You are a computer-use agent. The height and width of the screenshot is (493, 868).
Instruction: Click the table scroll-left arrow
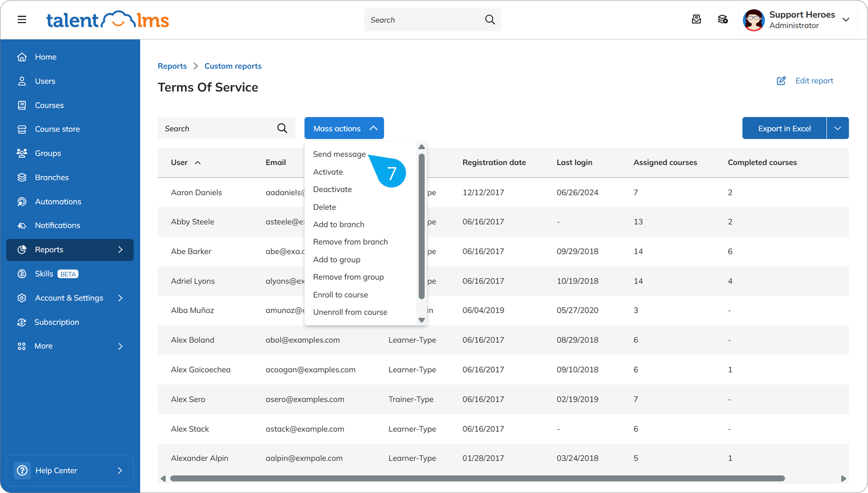[x=163, y=479]
